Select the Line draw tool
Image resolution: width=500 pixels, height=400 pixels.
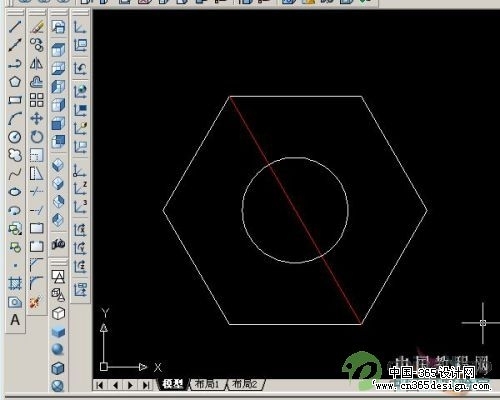click(x=15, y=27)
